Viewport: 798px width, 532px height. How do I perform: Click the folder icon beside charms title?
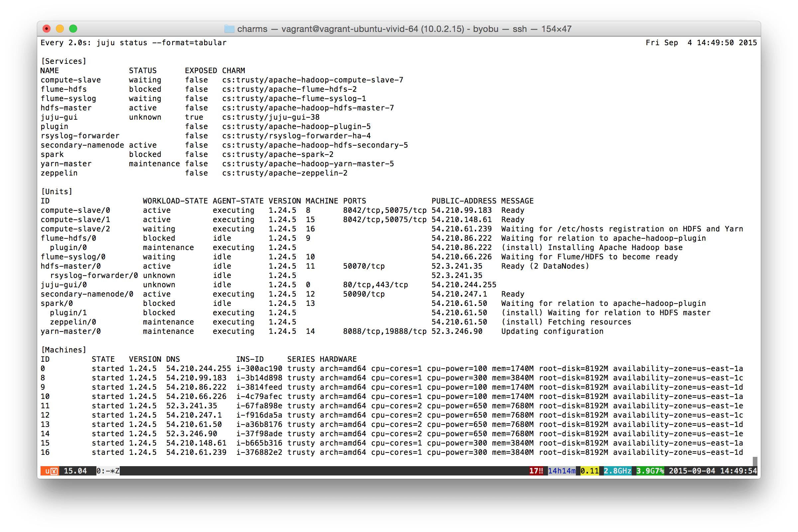click(x=229, y=29)
